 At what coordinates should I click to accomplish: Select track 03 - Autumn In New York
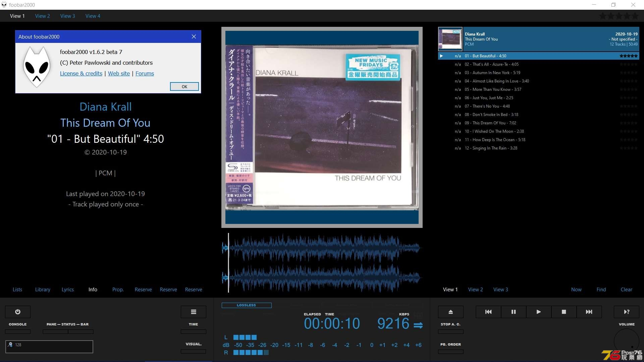click(x=539, y=73)
